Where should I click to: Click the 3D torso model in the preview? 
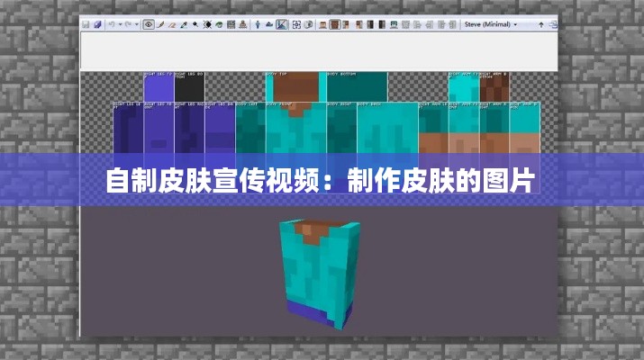coord(319,274)
